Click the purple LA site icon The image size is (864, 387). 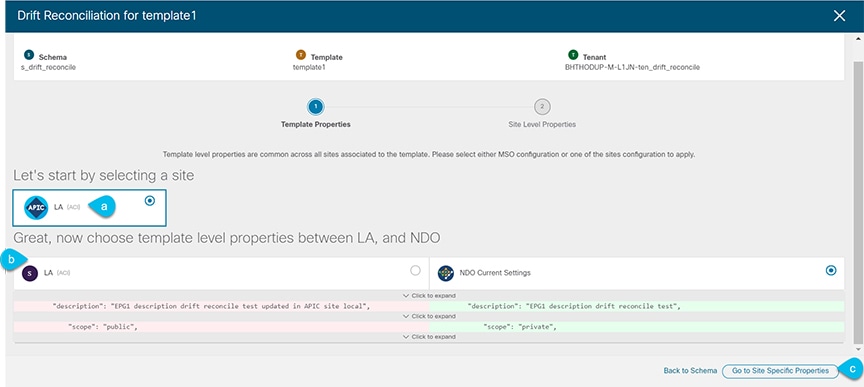pyautogui.click(x=30, y=273)
